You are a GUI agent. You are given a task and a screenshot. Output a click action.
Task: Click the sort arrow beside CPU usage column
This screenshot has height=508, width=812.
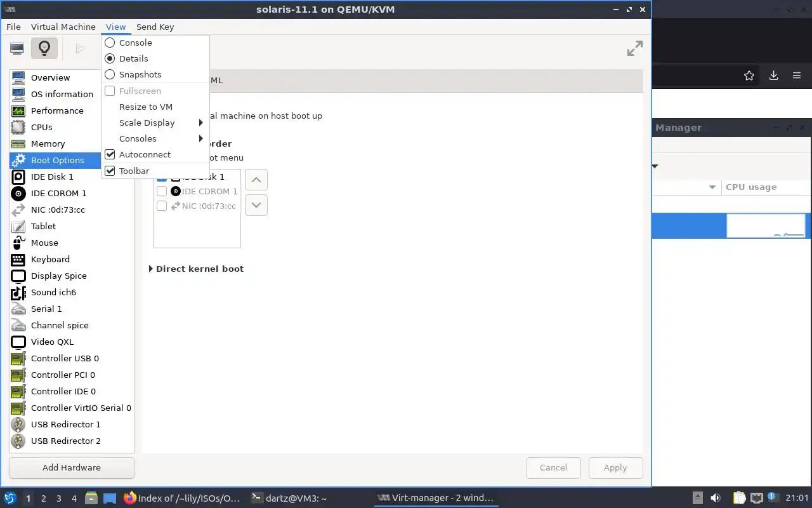tap(712, 187)
